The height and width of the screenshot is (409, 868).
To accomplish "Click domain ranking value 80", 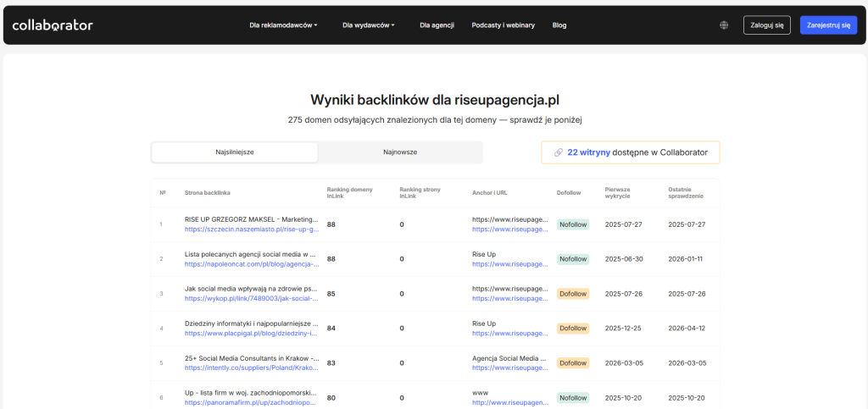I will (x=331, y=397).
